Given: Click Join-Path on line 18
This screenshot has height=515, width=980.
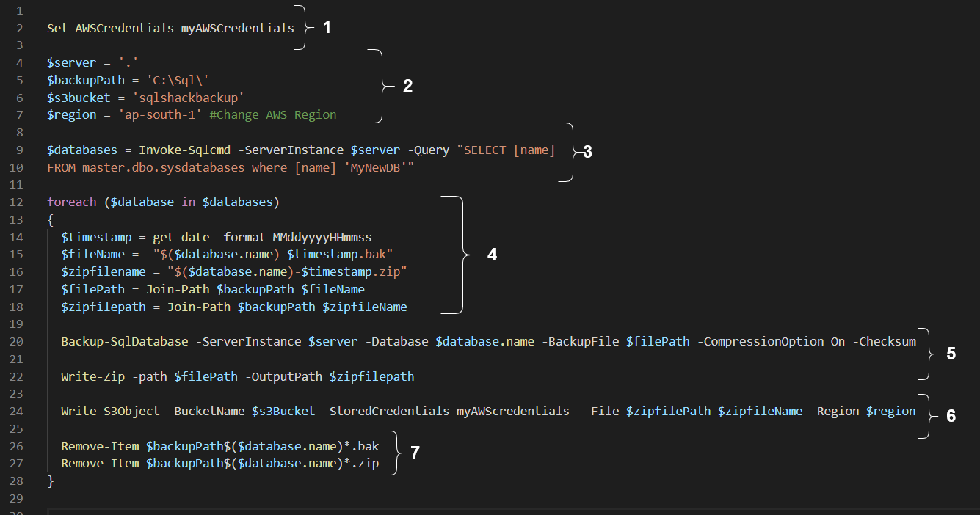Looking at the screenshot, I should click(199, 307).
